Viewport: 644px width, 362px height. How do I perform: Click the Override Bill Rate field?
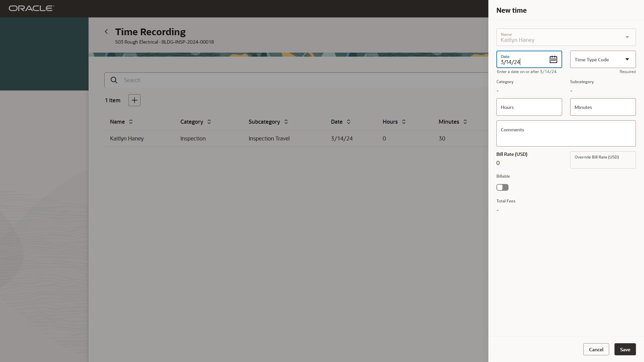(x=603, y=160)
